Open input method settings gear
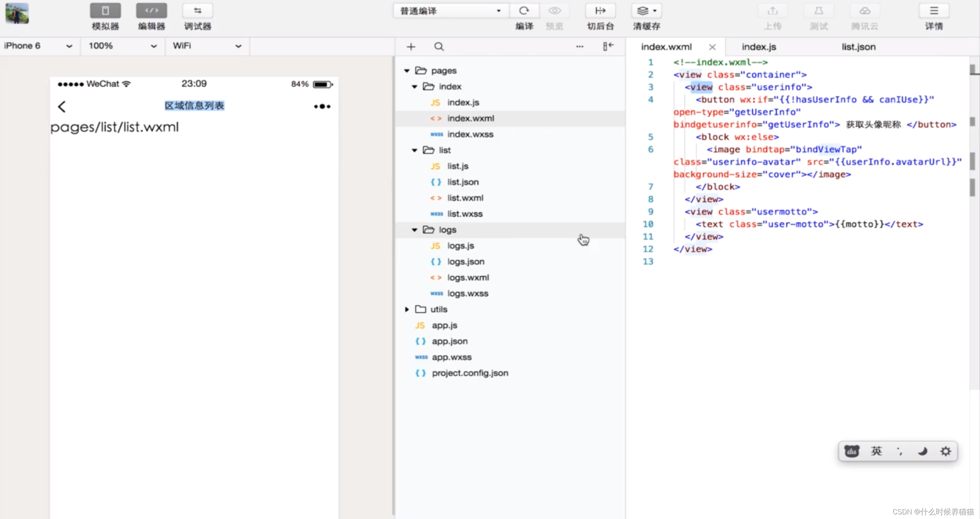980x519 pixels. (945, 451)
